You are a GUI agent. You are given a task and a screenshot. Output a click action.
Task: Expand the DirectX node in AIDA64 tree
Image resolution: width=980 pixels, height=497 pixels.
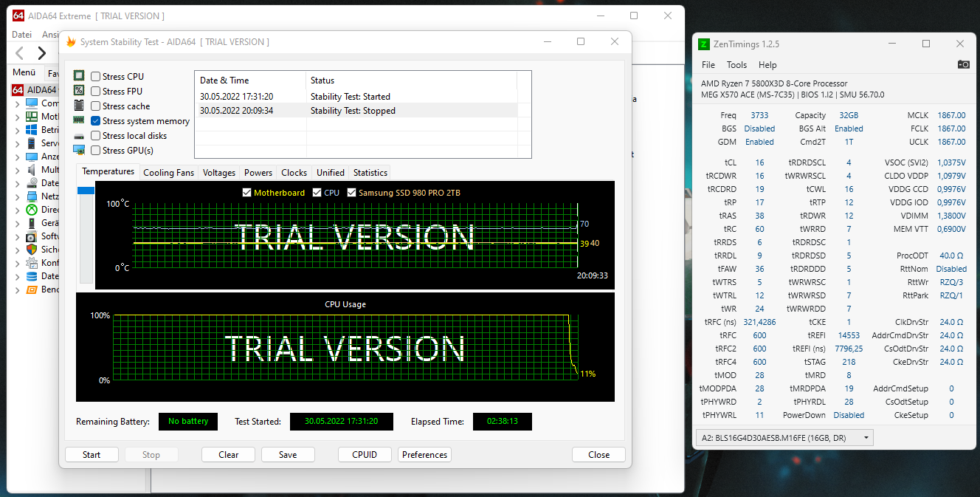[x=18, y=210]
